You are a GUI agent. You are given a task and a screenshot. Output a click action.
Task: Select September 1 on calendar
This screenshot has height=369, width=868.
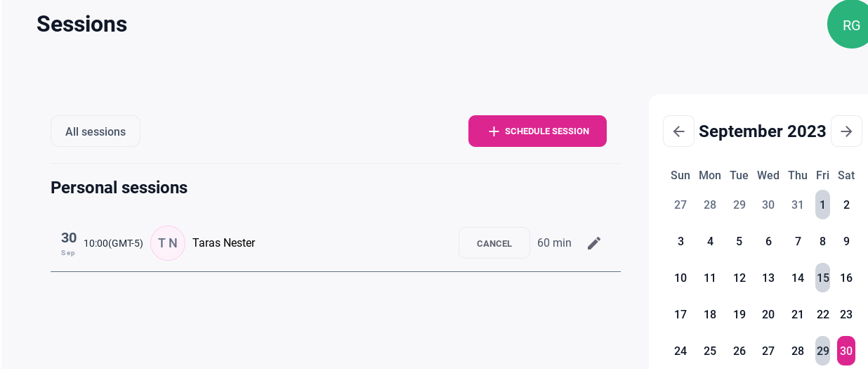click(822, 205)
